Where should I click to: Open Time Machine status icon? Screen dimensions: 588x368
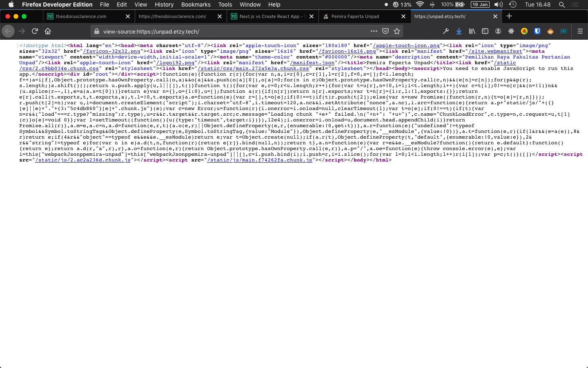pos(513,4)
